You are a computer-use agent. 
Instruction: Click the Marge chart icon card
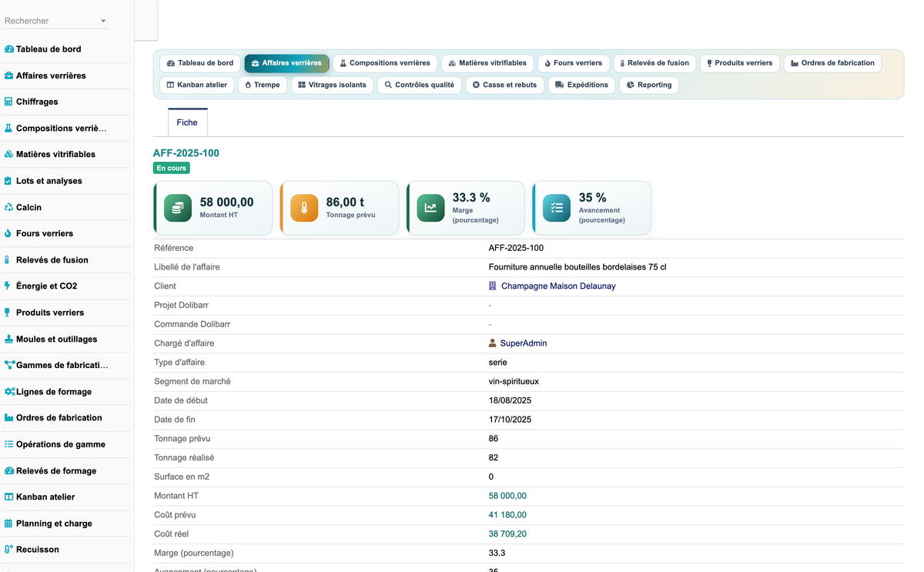(430, 208)
